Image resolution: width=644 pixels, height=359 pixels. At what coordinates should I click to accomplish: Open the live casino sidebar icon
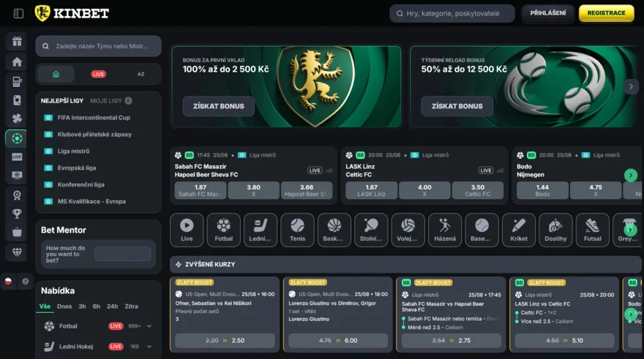click(17, 156)
